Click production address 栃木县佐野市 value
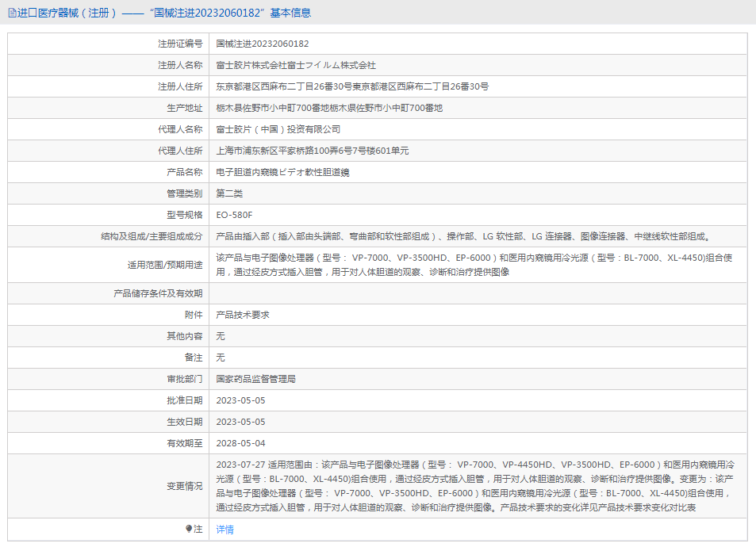 pos(329,108)
